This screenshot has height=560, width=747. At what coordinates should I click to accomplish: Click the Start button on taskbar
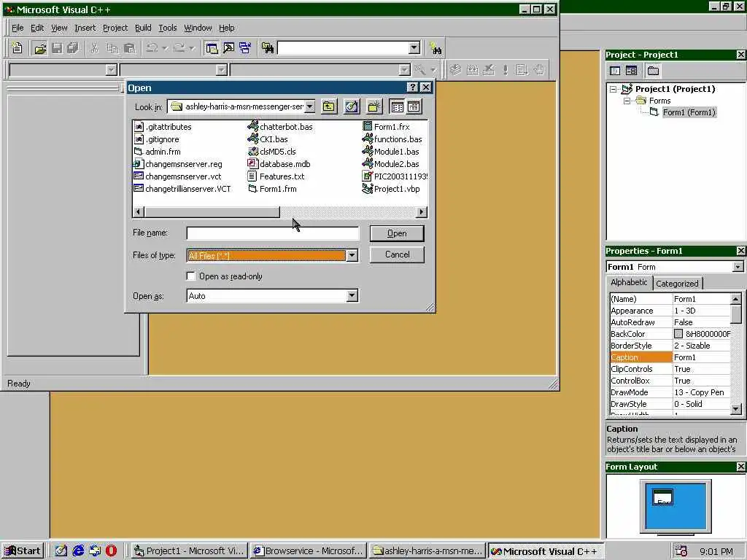click(23, 551)
